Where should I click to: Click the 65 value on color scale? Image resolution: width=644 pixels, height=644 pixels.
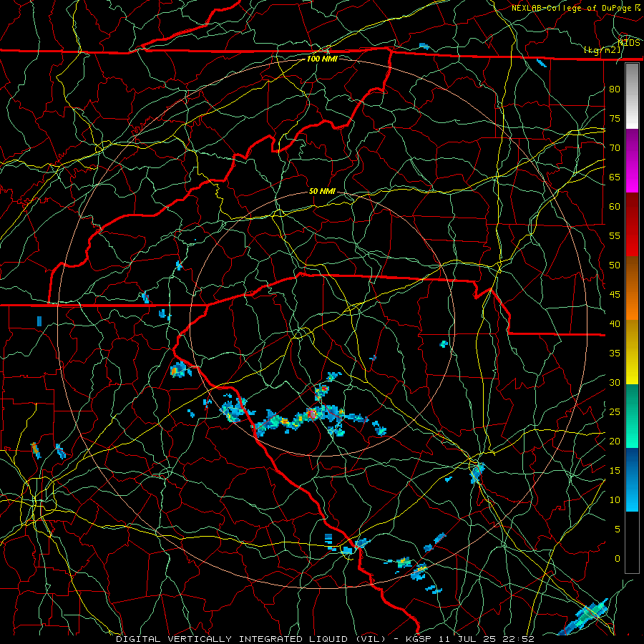[615, 177]
